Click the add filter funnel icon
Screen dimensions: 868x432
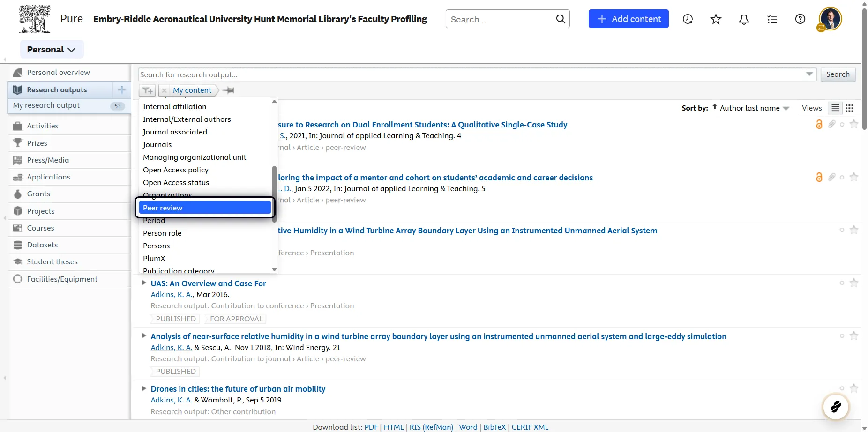[148, 90]
